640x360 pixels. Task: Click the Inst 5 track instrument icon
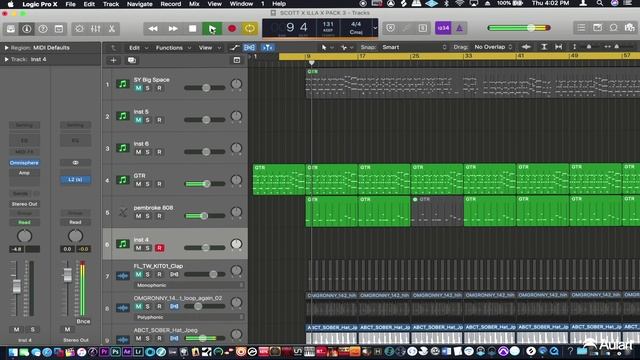click(x=122, y=116)
